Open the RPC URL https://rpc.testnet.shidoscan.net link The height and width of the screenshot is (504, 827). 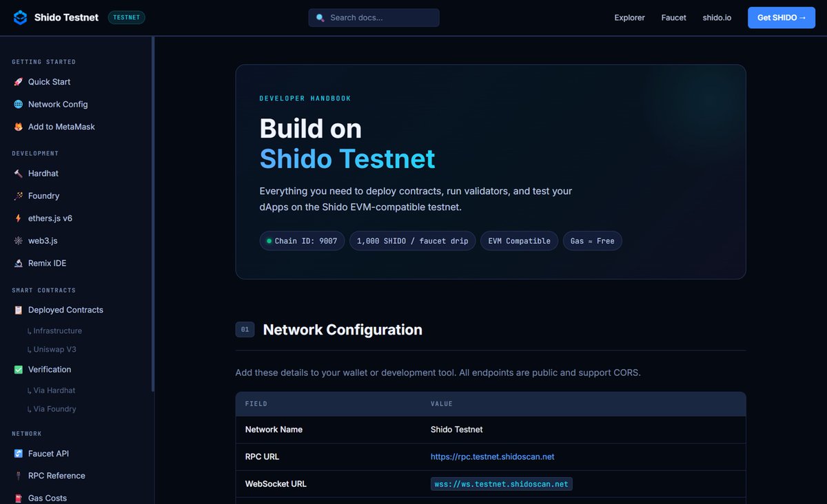(493, 457)
